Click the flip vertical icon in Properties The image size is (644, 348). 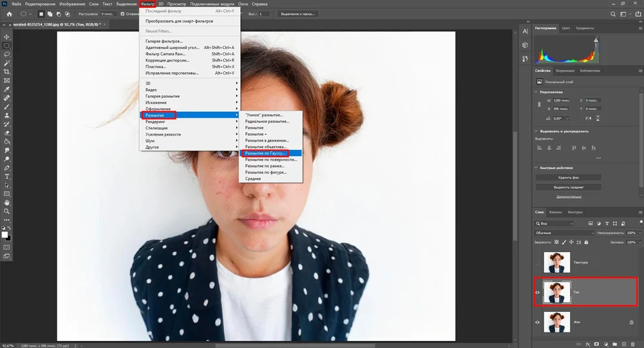pos(598,118)
